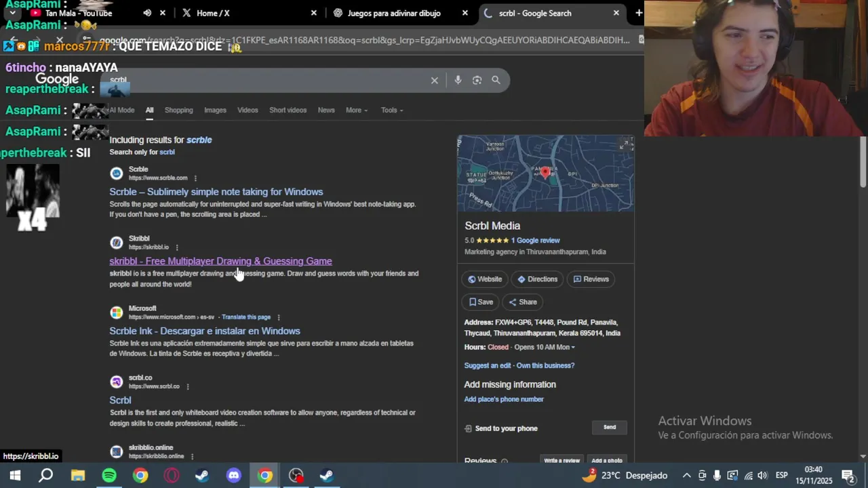Viewport: 868px width, 488px height.
Task: Click the ESP language indicator
Action: [782, 475]
